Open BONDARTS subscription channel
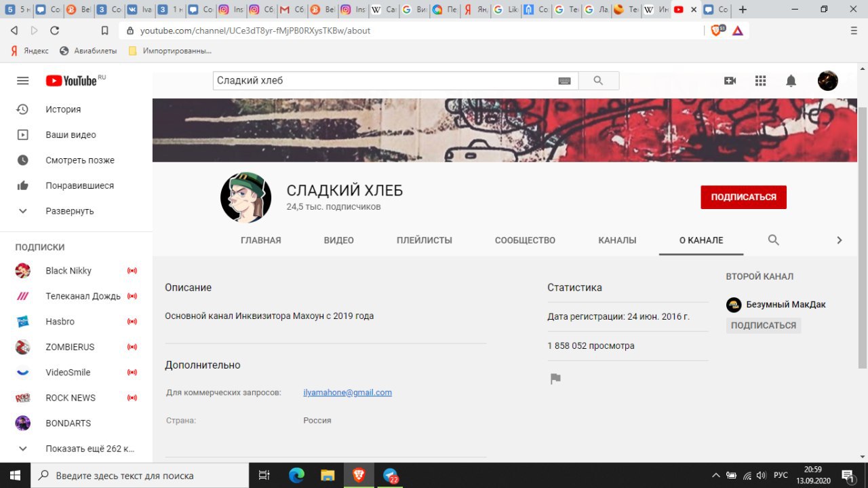868x488 pixels. [x=76, y=424]
